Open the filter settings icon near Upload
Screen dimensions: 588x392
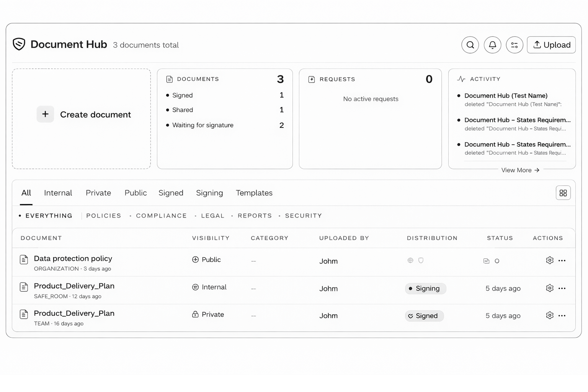[x=514, y=45]
